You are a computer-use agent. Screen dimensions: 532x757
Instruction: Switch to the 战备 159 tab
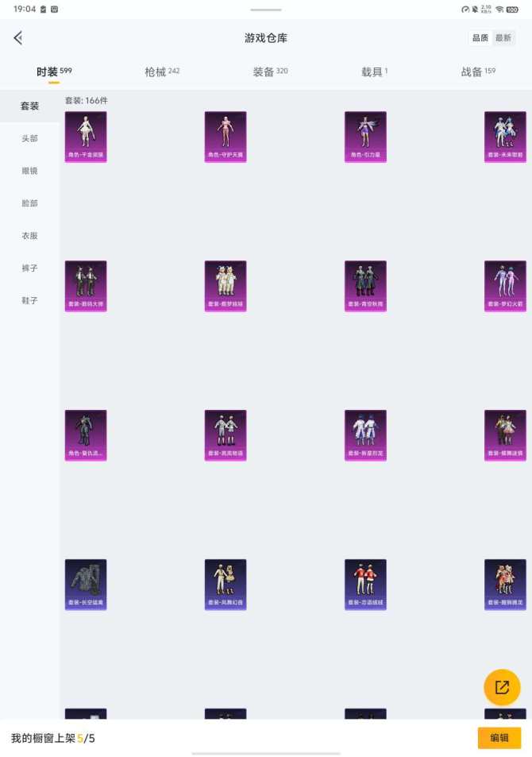pyautogui.click(x=478, y=71)
